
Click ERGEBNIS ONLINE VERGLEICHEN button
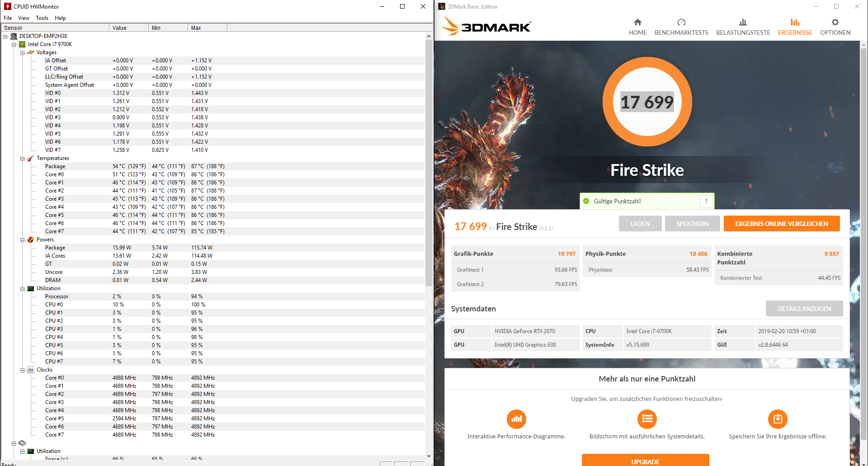[x=782, y=224]
